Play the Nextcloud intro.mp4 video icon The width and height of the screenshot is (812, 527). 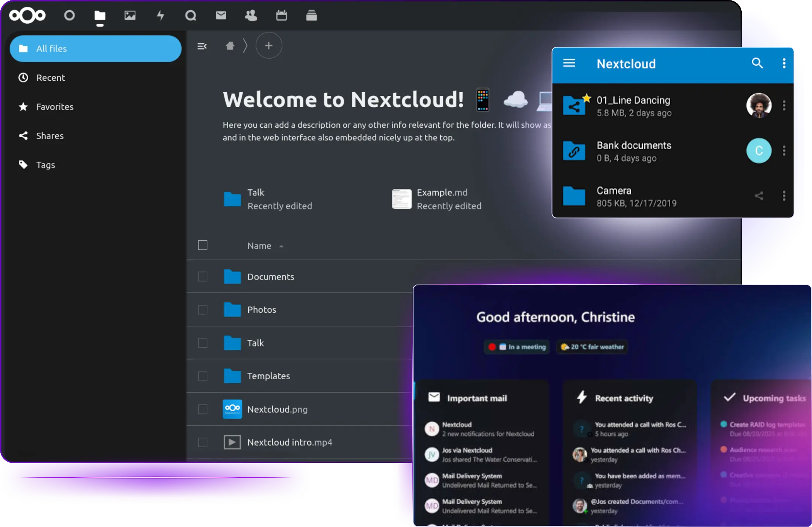tap(232, 442)
